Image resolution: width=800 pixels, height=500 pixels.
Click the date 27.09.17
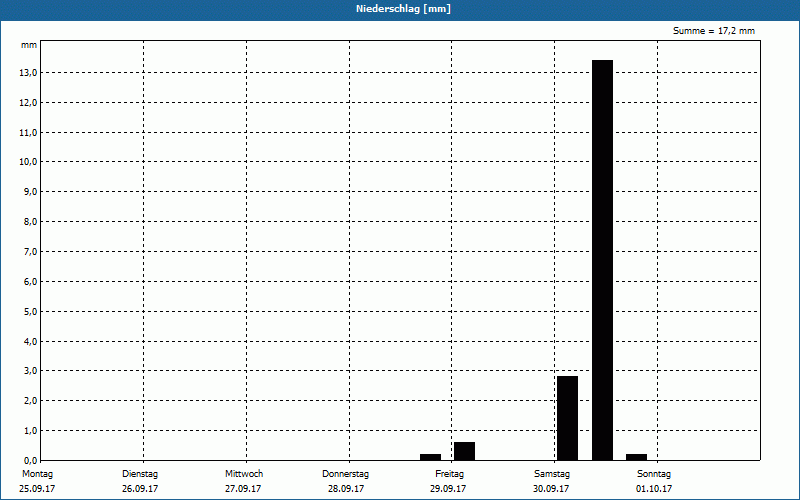point(243,489)
